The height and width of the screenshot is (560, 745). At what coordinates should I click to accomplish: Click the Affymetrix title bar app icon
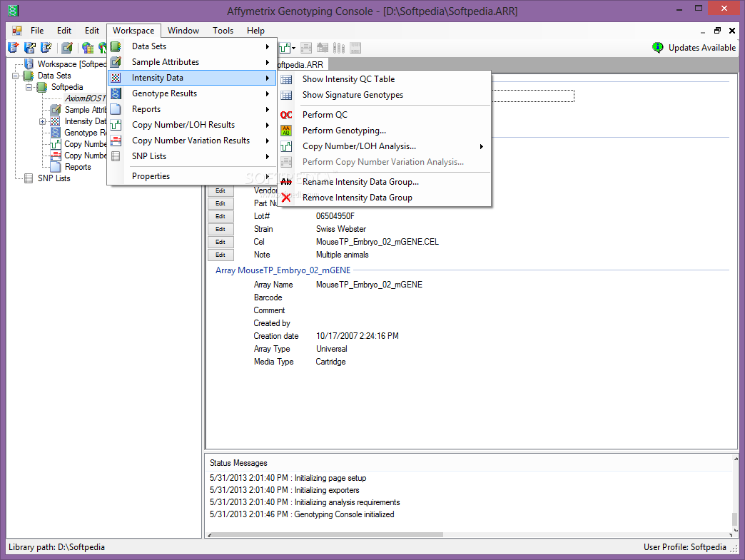tap(13, 10)
